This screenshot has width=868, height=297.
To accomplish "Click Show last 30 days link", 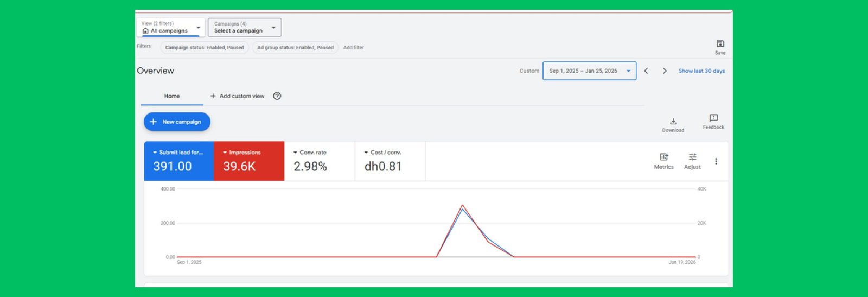I will point(701,71).
